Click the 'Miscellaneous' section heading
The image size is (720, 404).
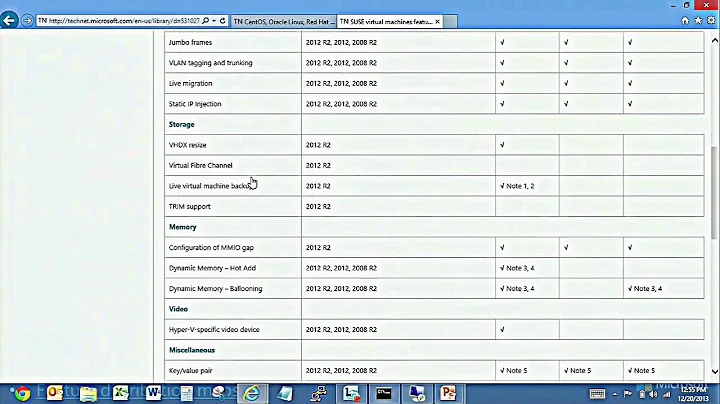click(x=191, y=350)
